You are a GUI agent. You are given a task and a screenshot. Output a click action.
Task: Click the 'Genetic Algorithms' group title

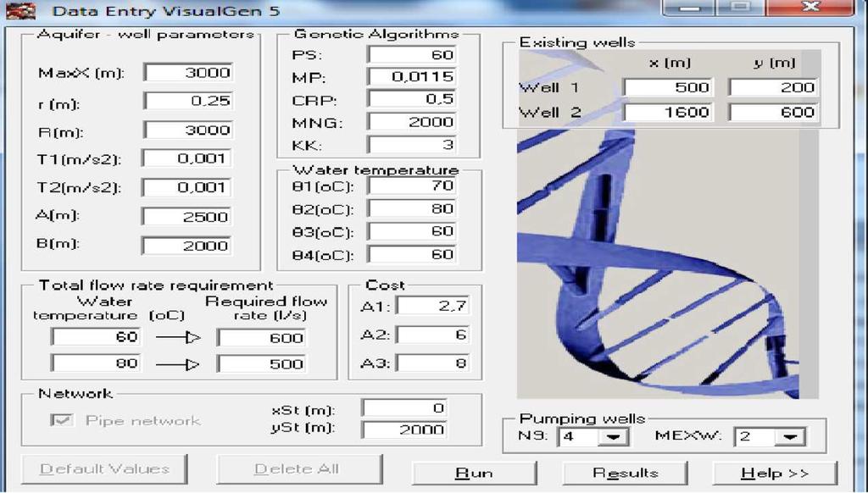(376, 34)
